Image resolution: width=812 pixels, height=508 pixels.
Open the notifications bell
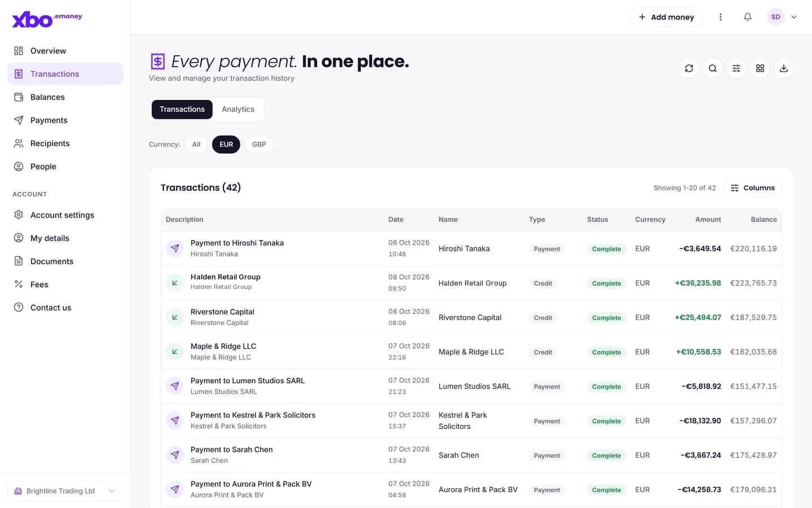point(748,17)
